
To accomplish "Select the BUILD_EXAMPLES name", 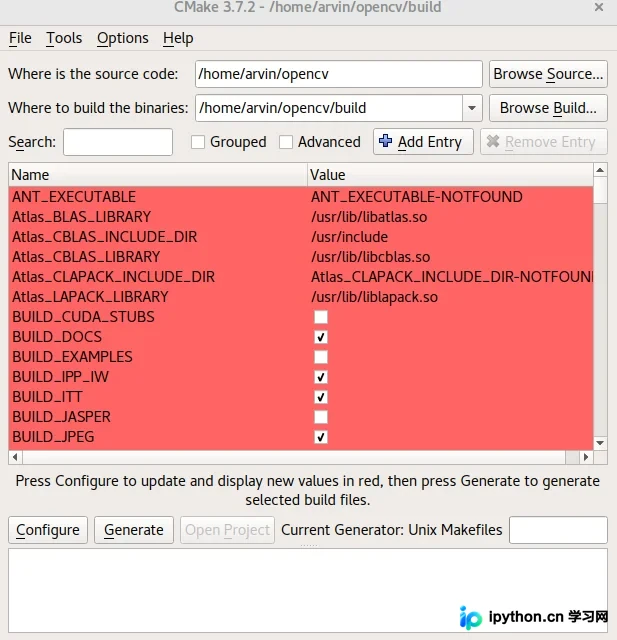I will point(72,357).
